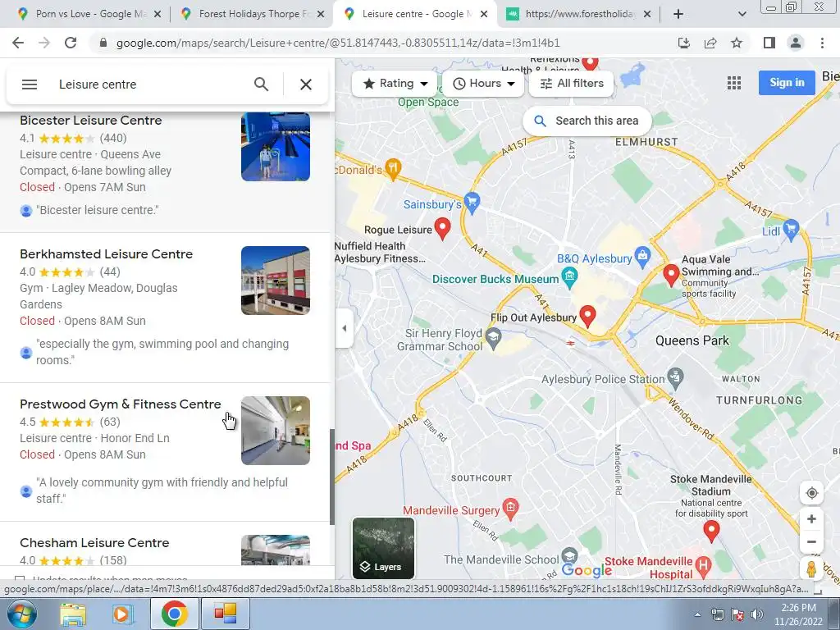Go back to the previous page
This screenshot has height=630, width=840.
tap(18, 43)
